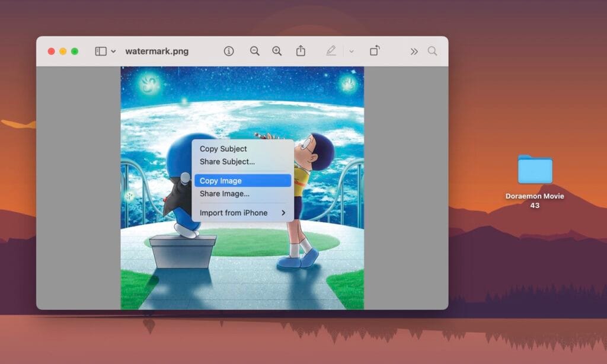Click the Rotate image icon
The width and height of the screenshot is (607, 364).
375,51
